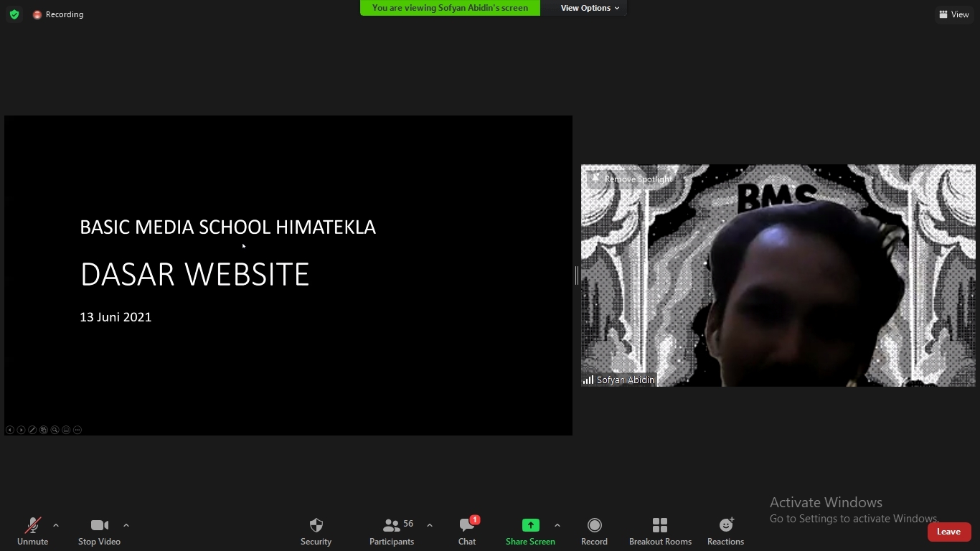Click the Unmute microphone icon
The width and height of the screenshot is (980, 551).
click(32, 526)
